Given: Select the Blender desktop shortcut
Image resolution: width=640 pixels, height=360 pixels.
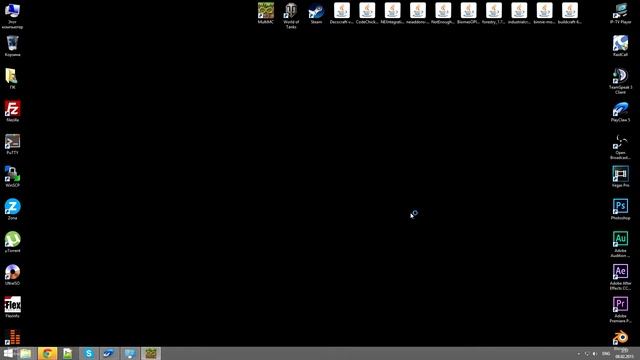Looking at the screenshot, I should [620, 338].
